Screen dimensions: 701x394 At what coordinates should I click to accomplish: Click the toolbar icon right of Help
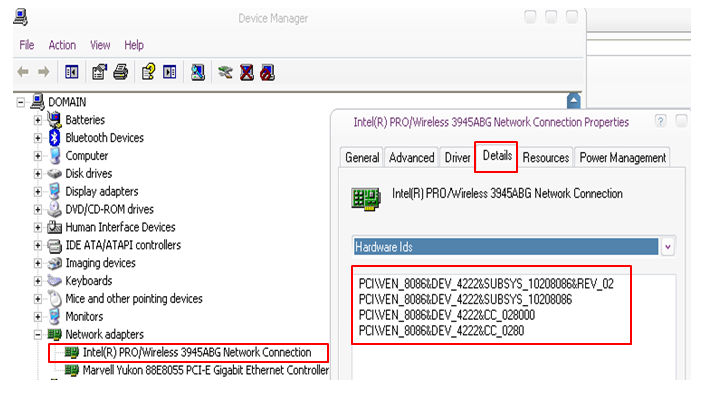(169, 72)
